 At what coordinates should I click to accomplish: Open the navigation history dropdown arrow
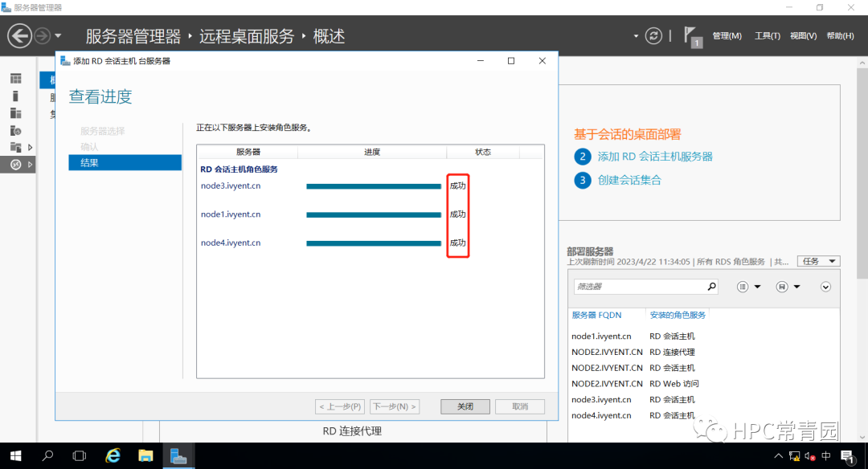coord(58,36)
